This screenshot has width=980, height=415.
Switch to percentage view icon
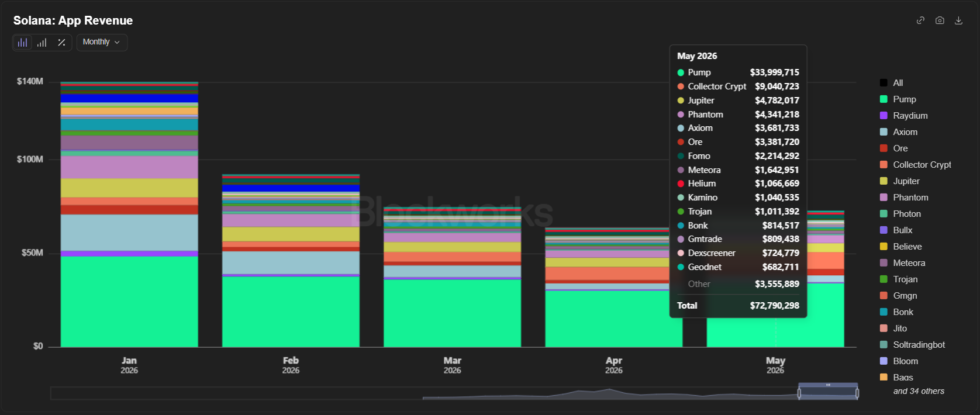61,42
